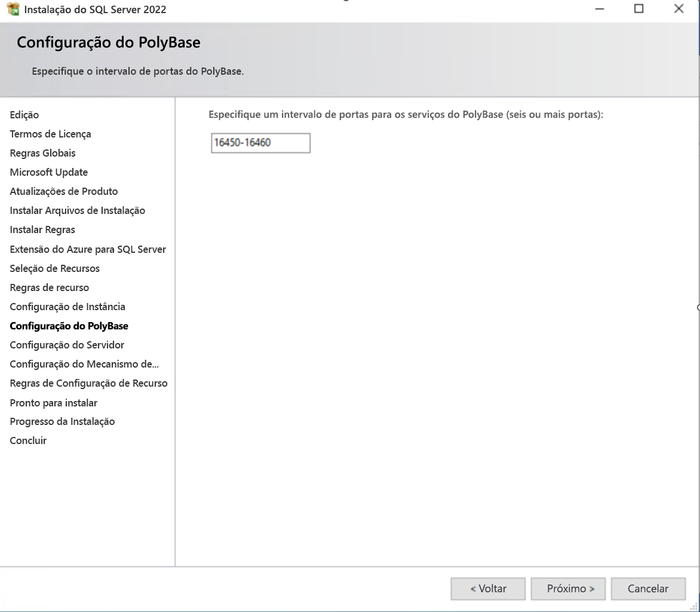Open the Instalar Regras step

(x=42, y=229)
